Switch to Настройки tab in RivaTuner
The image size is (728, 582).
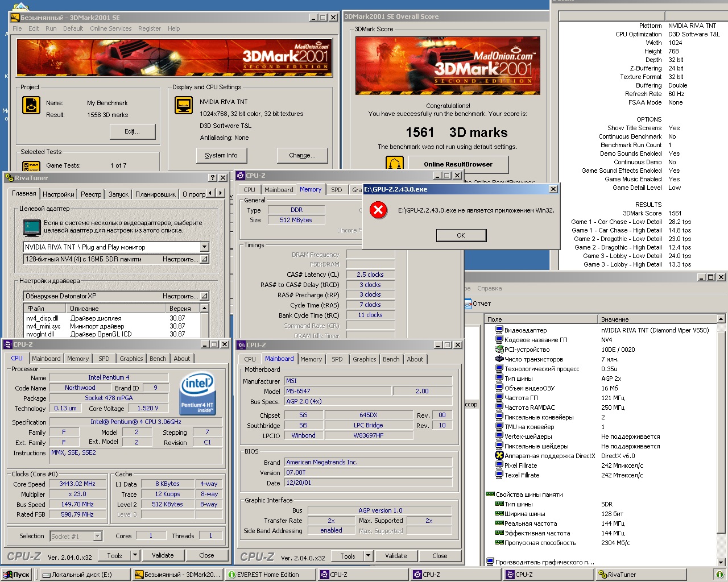(x=59, y=194)
